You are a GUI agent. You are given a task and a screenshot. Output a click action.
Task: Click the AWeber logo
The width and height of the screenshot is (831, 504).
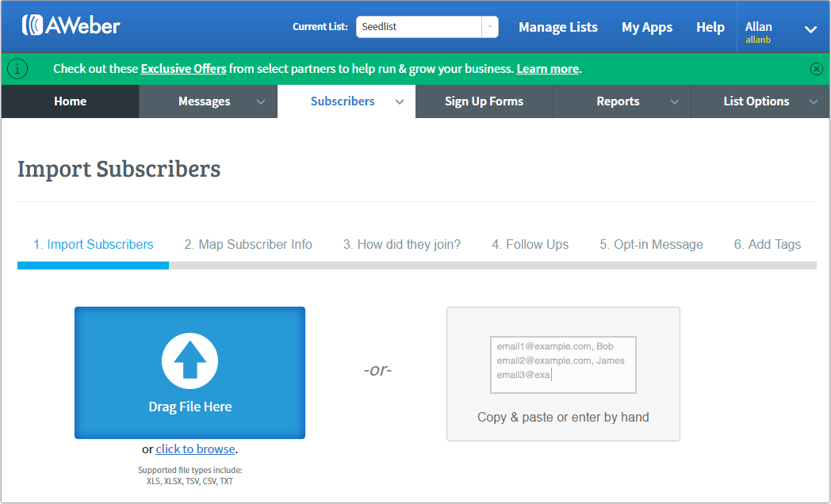(x=71, y=25)
